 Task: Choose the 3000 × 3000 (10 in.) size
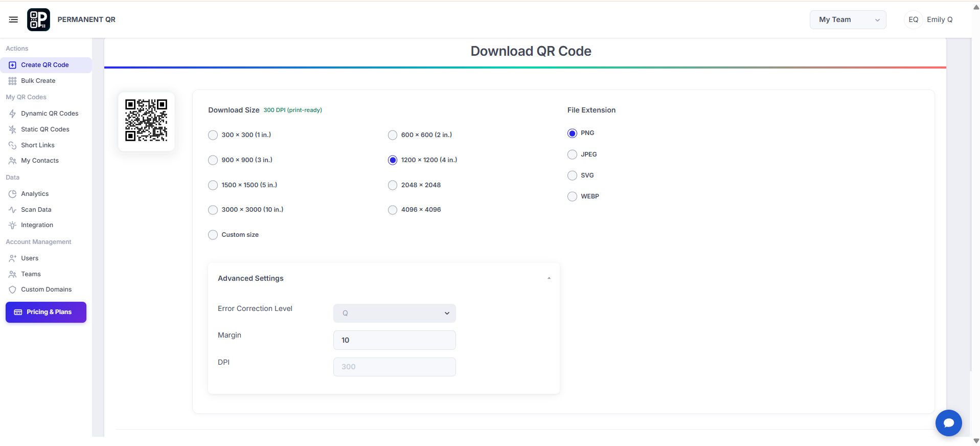213,210
